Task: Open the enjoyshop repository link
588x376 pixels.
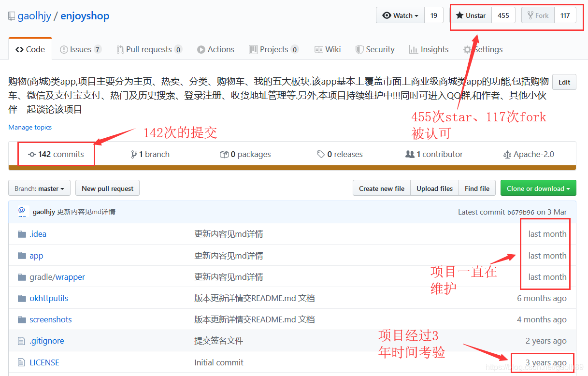Action: tap(85, 16)
